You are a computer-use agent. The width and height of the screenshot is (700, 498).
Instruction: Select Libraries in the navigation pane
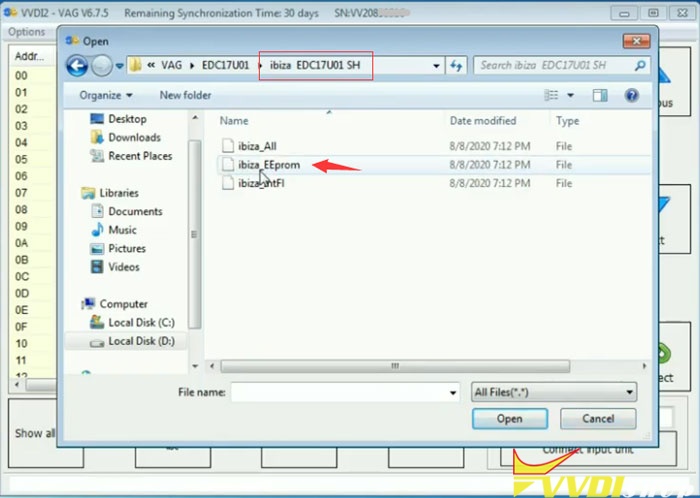click(110, 193)
